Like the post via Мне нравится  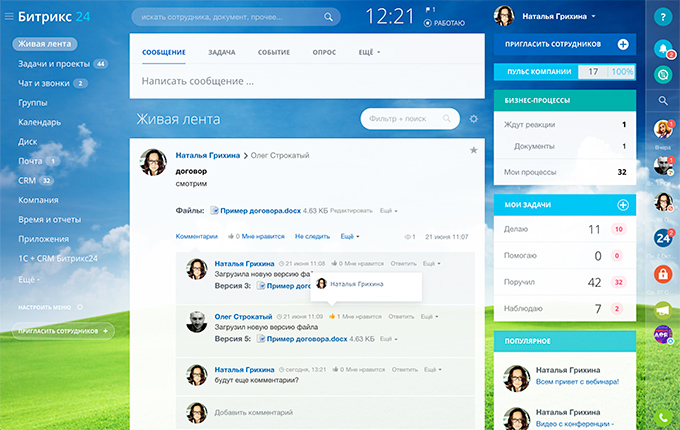259,236
